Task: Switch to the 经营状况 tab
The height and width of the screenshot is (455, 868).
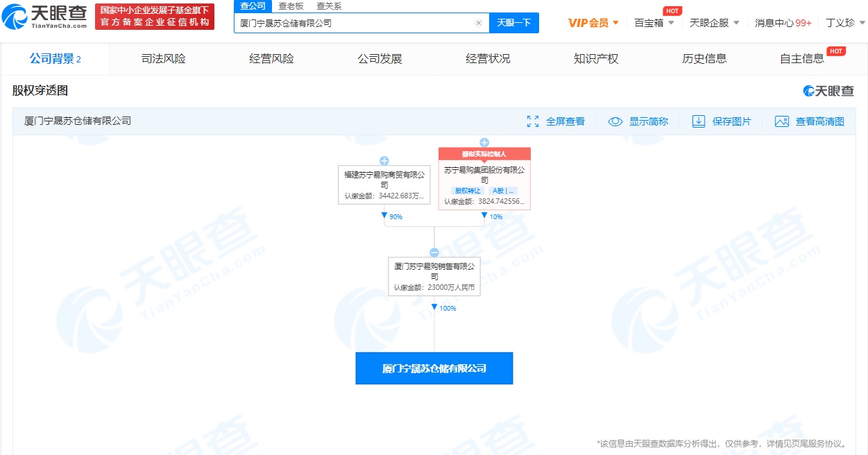Action: click(488, 59)
